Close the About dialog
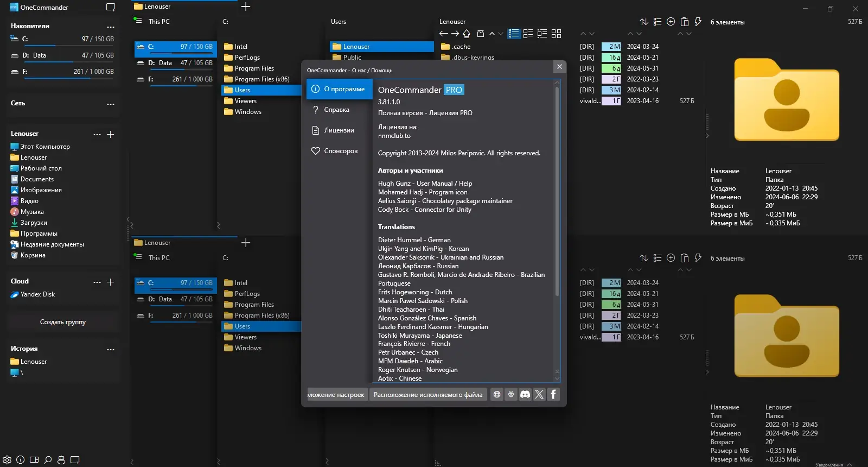Image resolution: width=868 pixels, height=467 pixels. tap(560, 67)
